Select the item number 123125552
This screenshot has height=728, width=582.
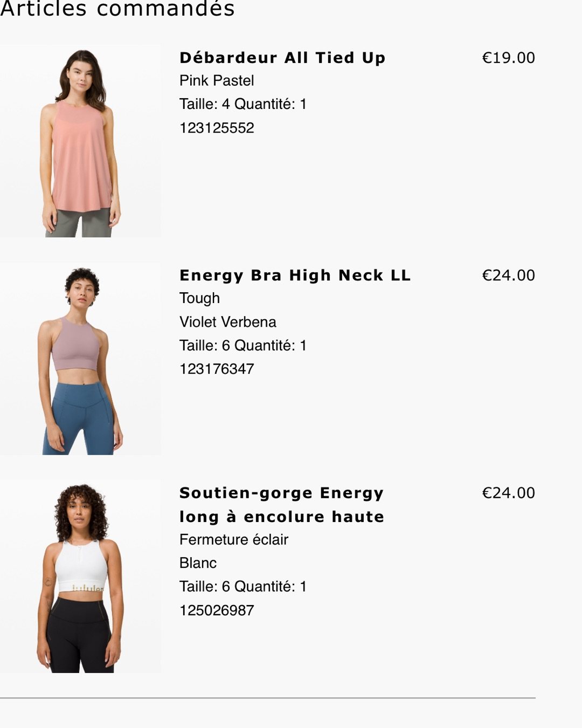point(217,128)
